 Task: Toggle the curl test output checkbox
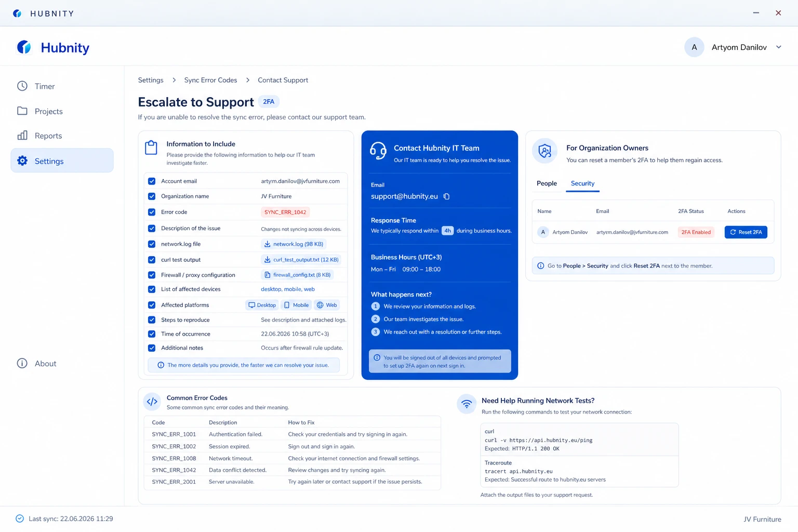152,260
